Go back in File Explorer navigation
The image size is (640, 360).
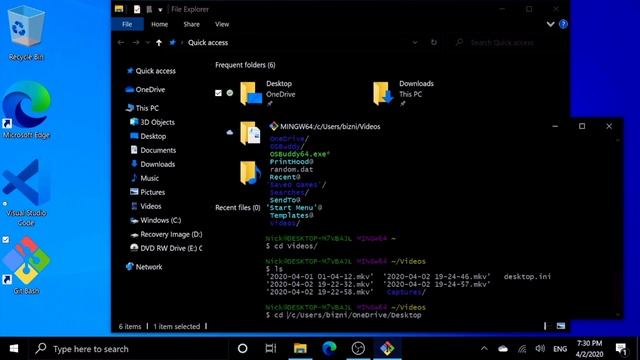[121, 42]
